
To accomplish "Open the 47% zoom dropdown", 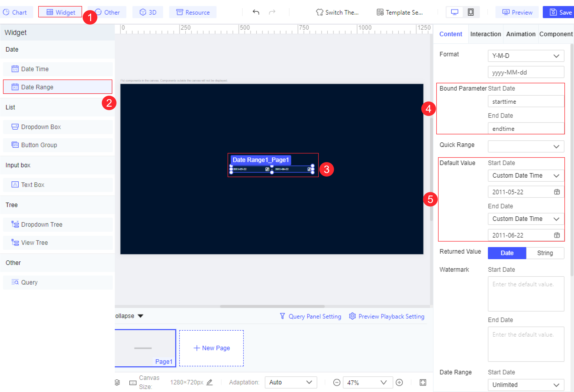I will point(368,382).
